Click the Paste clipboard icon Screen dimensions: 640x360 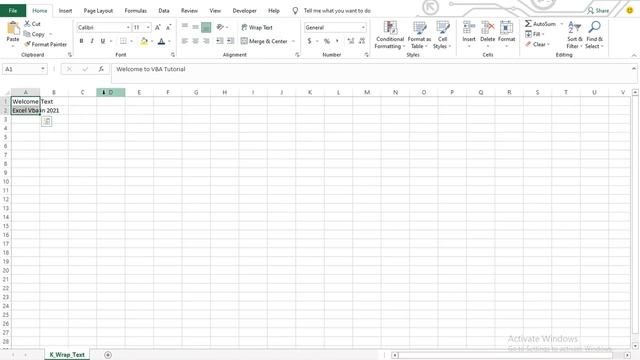click(x=13, y=28)
